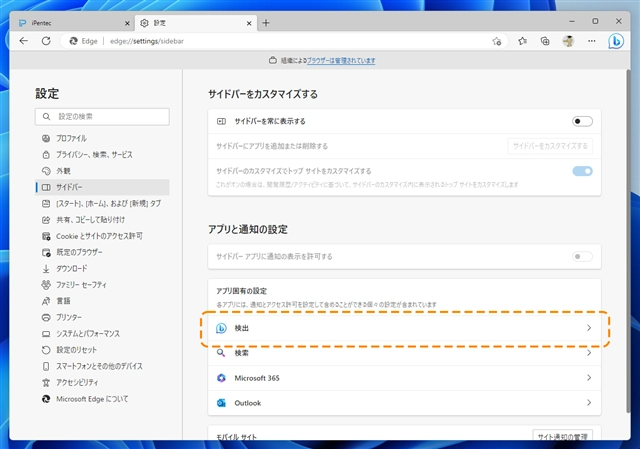Open アクセシビリティ settings

click(102, 382)
